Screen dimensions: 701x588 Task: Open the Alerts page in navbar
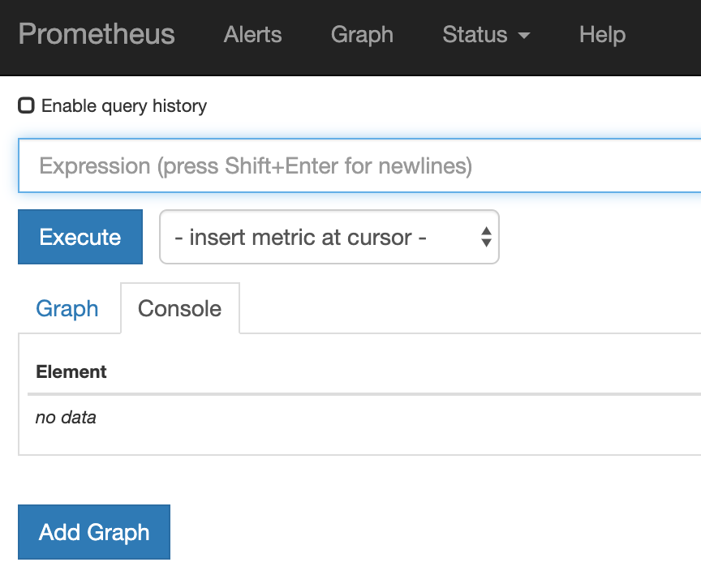[252, 35]
